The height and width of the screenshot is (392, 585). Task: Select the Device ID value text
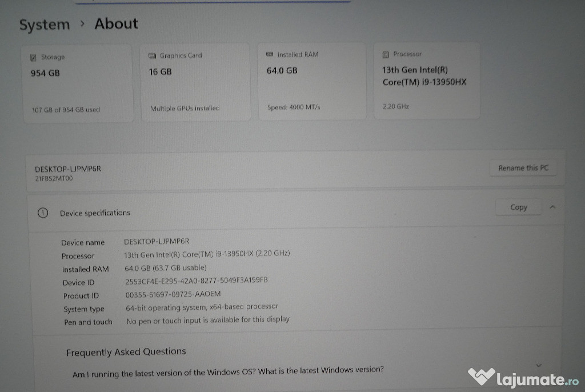click(196, 281)
